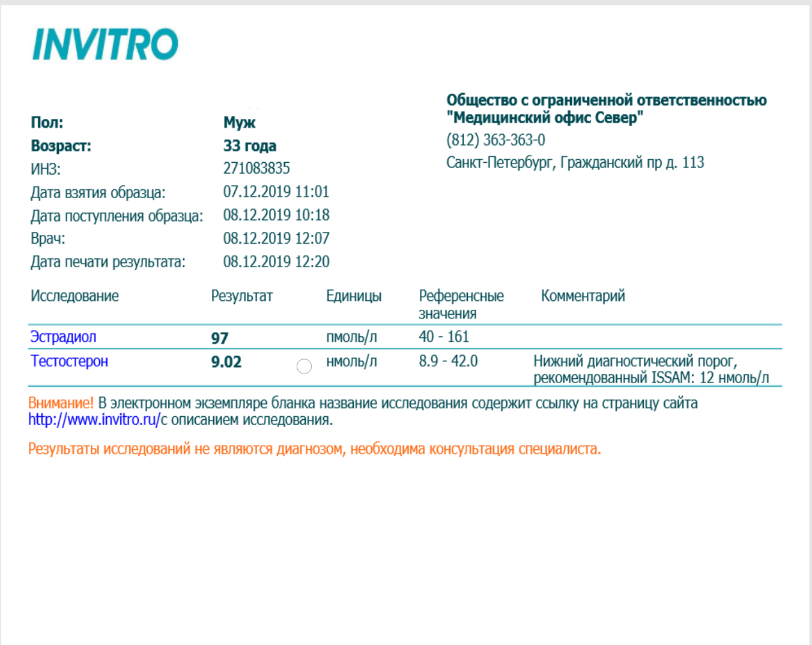Click the orange diagnosis disclaimer sentence
Image resolution: width=812 pixels, height=645 pixels.
314,449
